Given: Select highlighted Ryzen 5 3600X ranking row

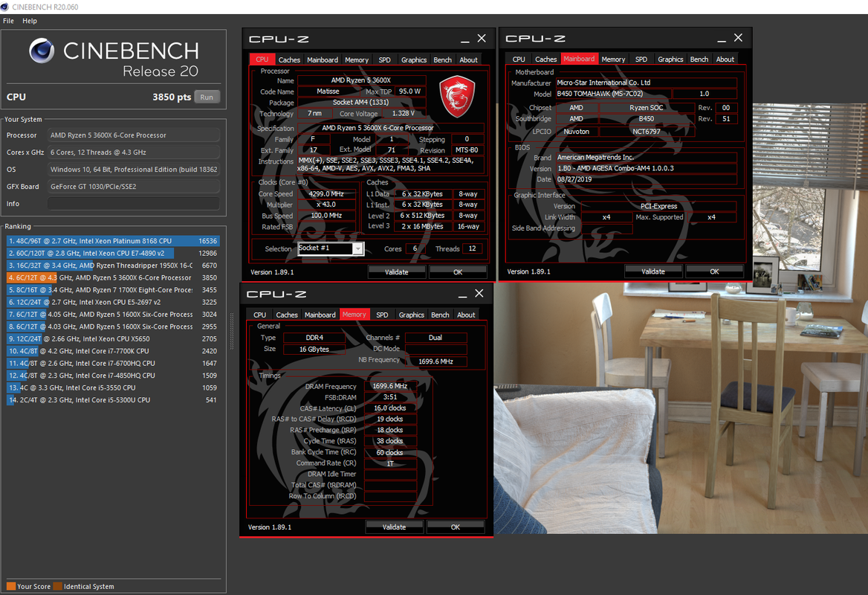Looking at the screenshot, I should click(113, 277).
